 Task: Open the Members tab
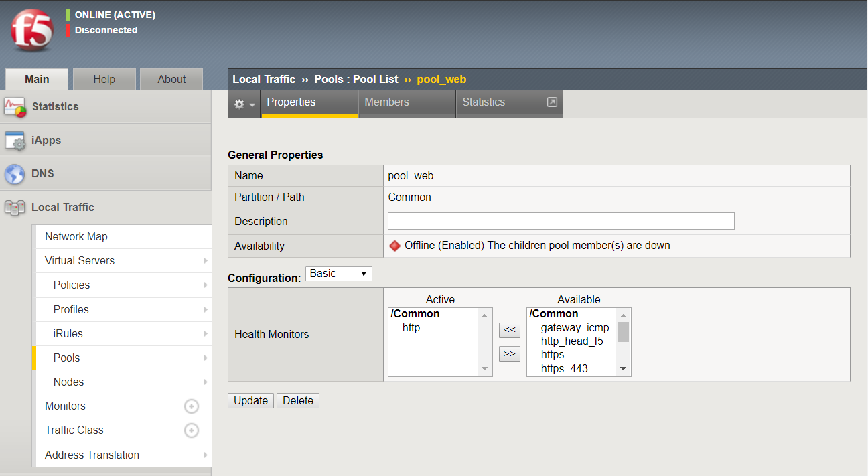pyautogui.click(x=407, y=103)
